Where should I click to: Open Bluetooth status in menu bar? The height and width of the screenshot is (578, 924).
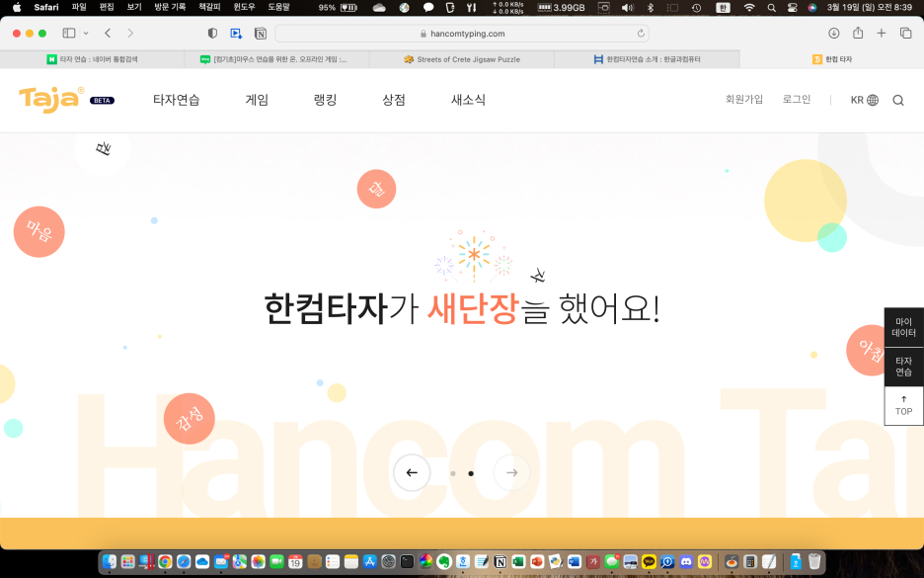pyautogui.click(x=650, y=8)
